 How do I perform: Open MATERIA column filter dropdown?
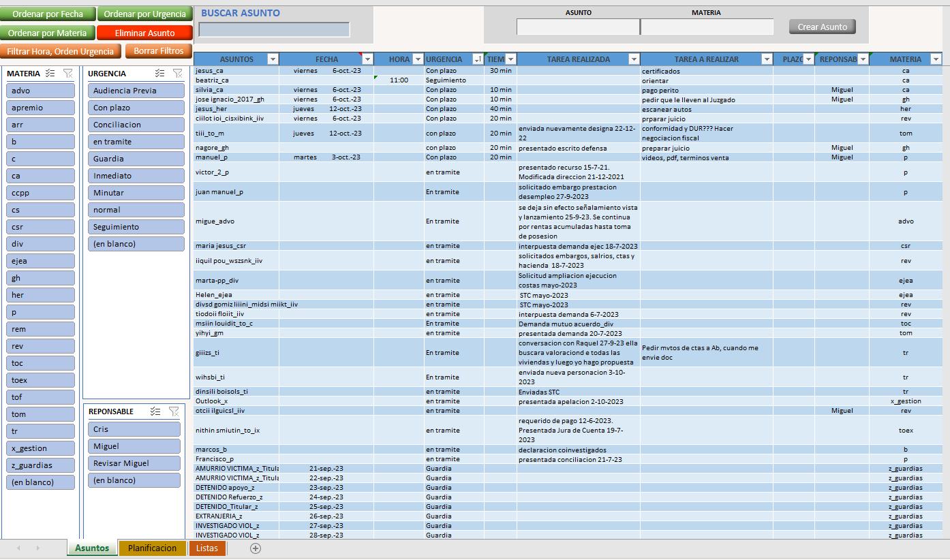coord(936,59)
